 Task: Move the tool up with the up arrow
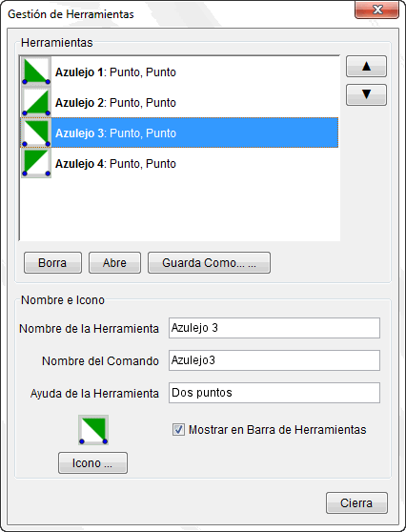tap(366, 66)
